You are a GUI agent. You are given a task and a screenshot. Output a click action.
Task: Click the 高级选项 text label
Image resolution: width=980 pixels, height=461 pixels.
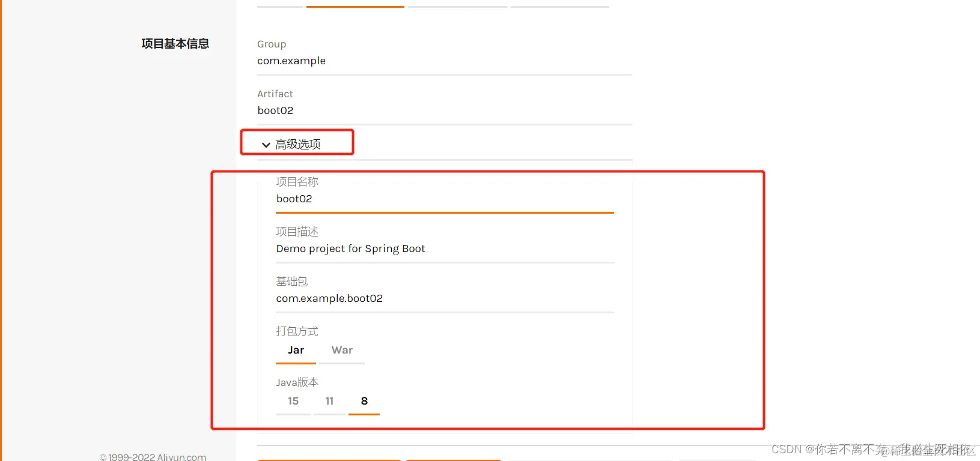298,144
